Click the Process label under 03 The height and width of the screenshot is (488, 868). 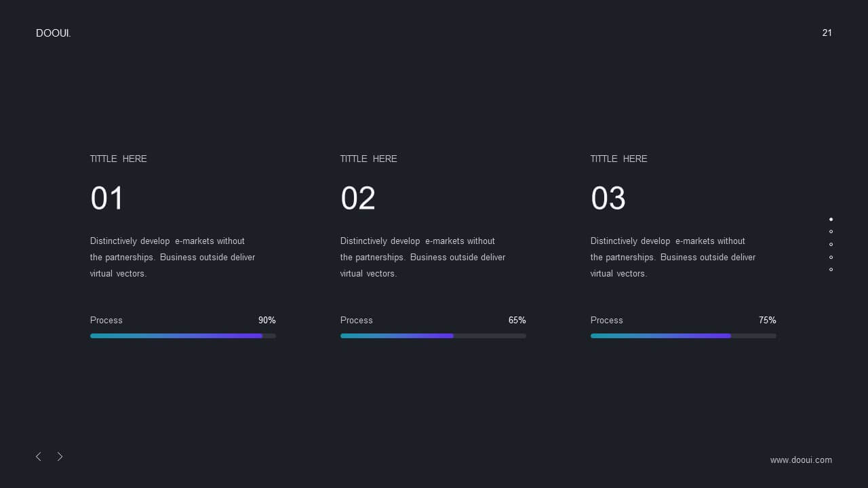607,320
